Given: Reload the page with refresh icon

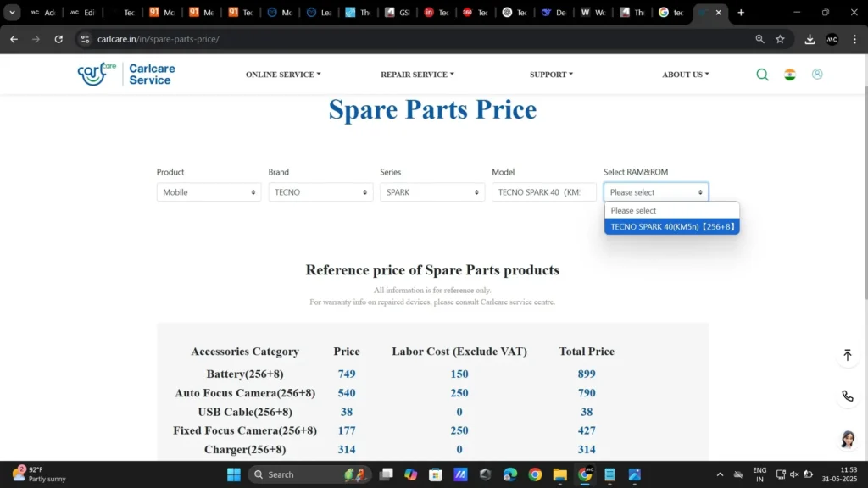Looking at the screenshot, I should click(58, 39).
